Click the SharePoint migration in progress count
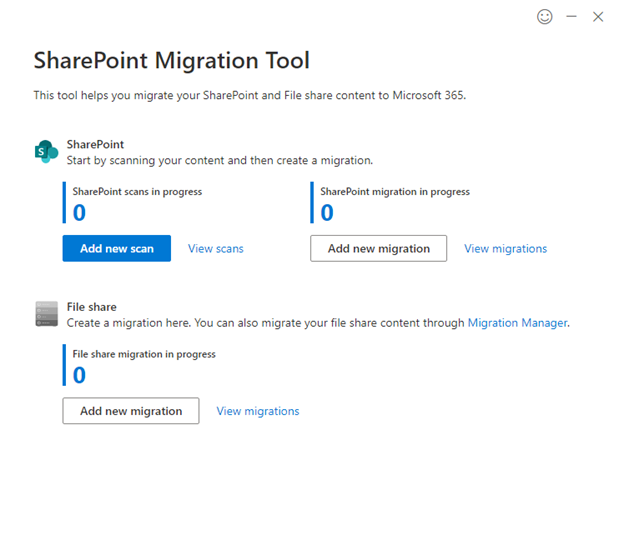 click(x=327, y=213)
